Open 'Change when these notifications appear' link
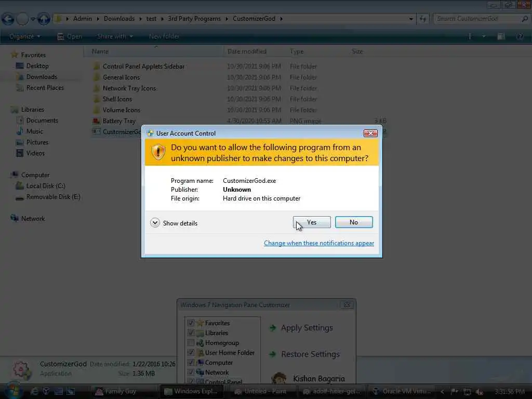Image resolution: width=532 pixels, height=399 pixels. pyautogui.click(x=319, y=243)
